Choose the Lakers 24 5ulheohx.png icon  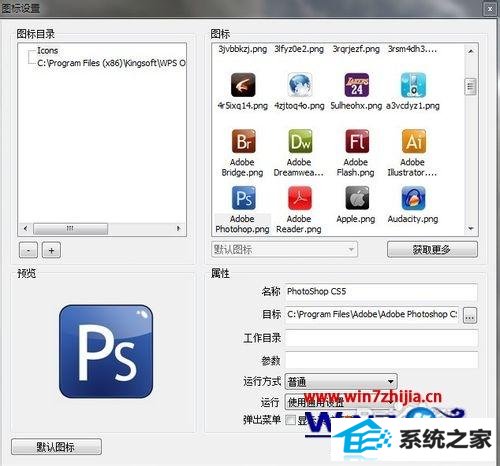356,85
